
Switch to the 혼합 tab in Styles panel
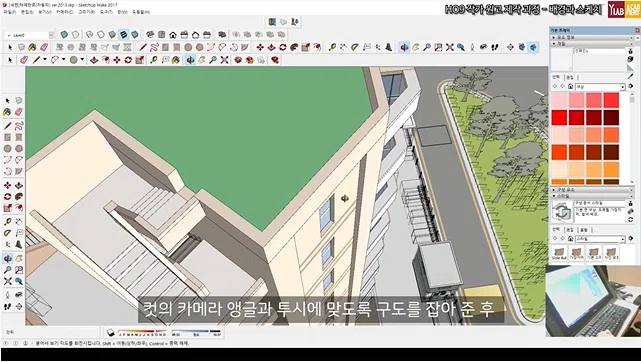pyautogui.click(x=583, y=230)
